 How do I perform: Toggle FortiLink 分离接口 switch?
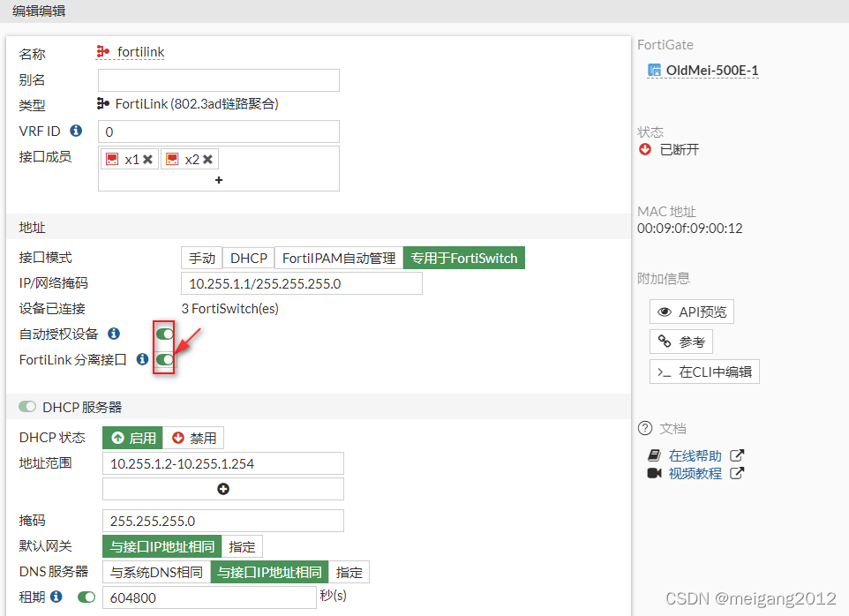pyautogui.click(x=165, y=359)
